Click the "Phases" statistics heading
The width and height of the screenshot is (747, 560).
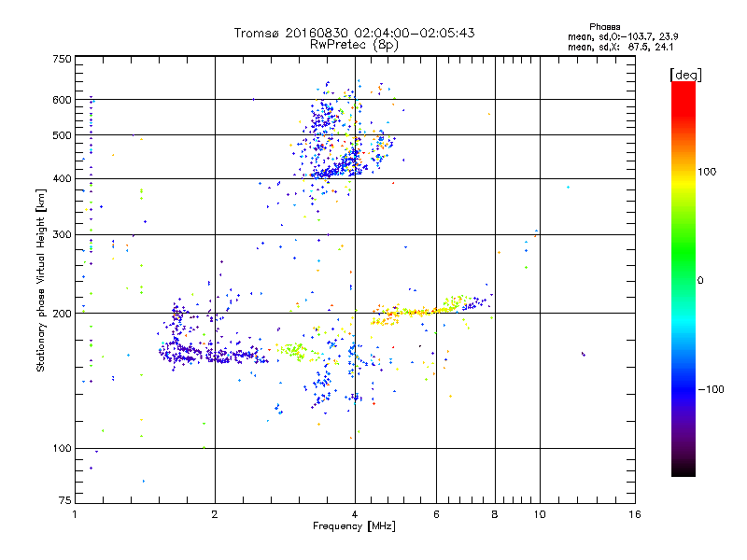[604, 27]
